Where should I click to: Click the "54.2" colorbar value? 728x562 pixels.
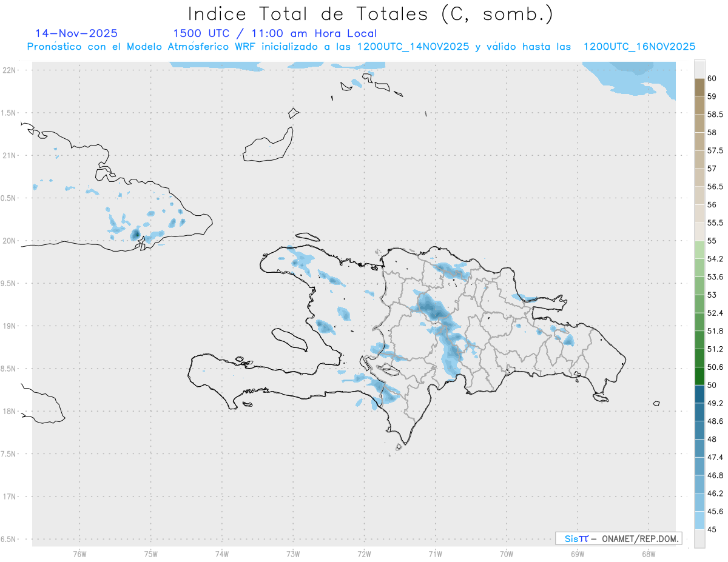[x=715, y=259]
